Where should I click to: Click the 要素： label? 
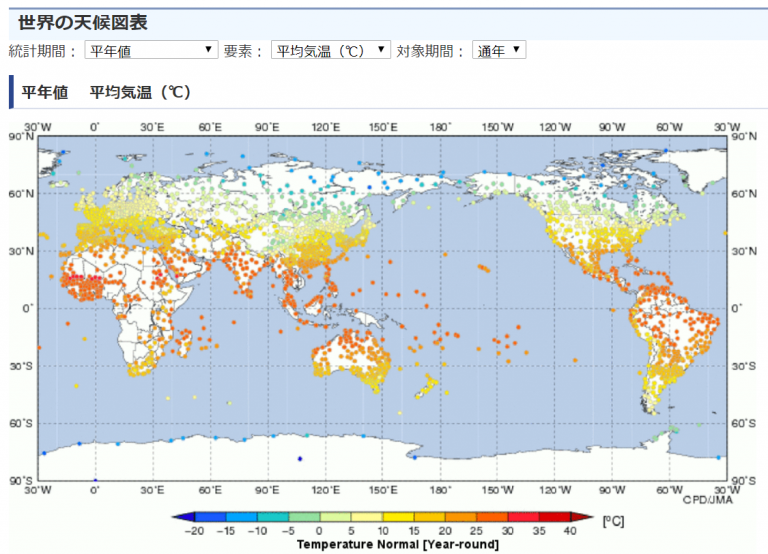[x=243, y=50]
